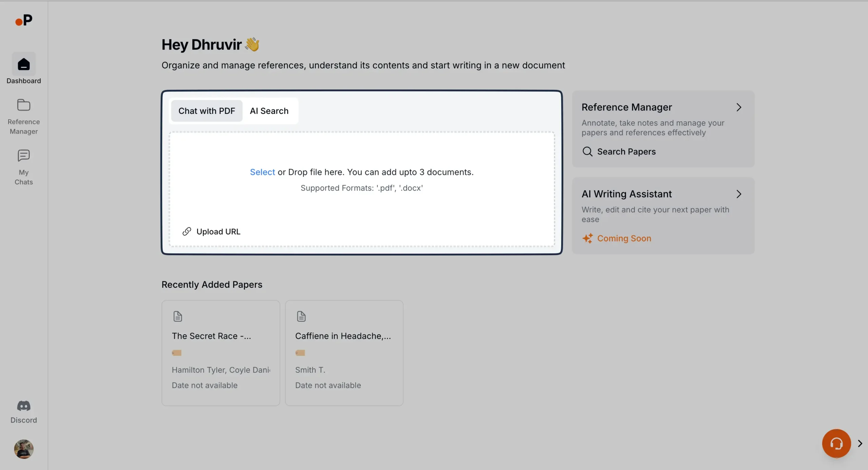Switch to AI Search tab
This screenshot has width=868, height=470.
[x=269, y=111]
